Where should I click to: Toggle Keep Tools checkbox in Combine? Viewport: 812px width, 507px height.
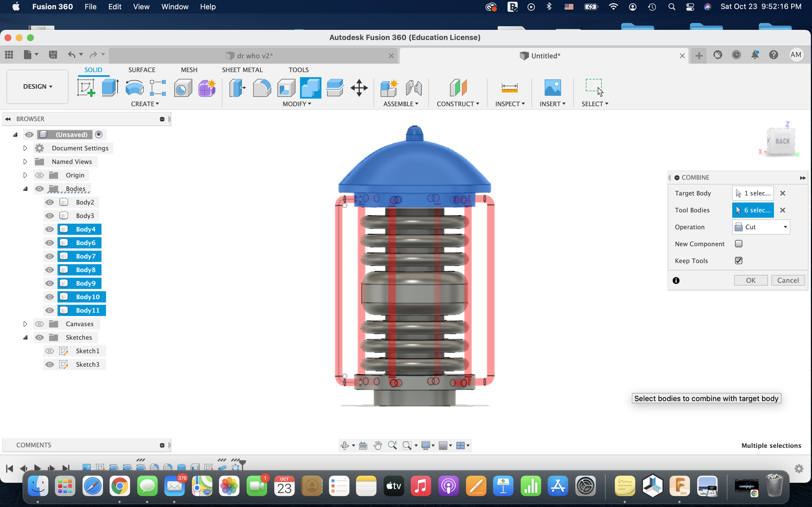tap(738, 261)
